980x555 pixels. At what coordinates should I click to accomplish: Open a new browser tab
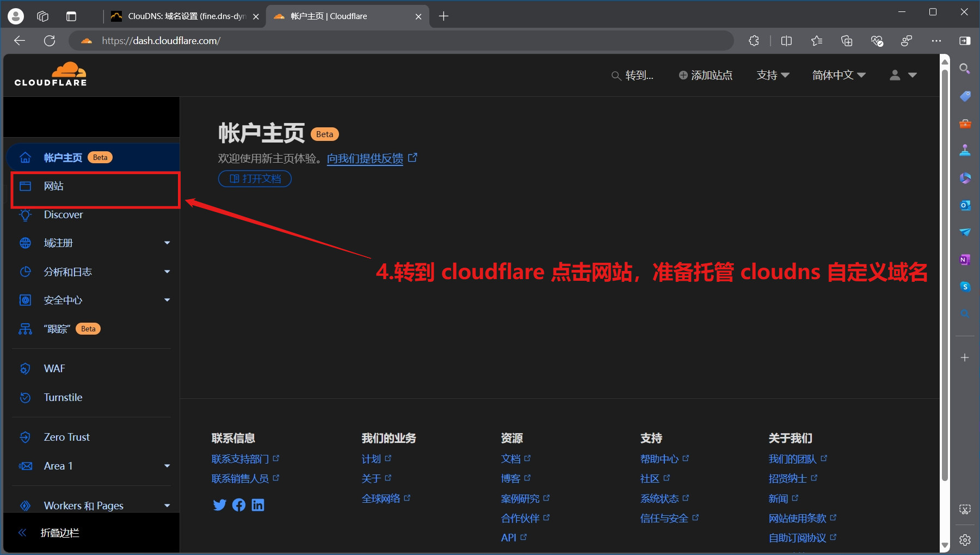click(x=443, y=16)
